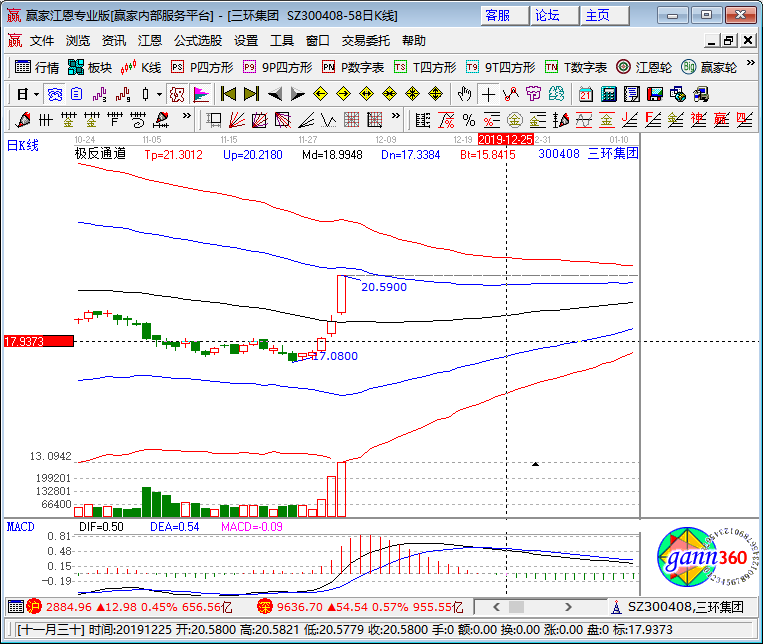The height and width of the screenshot is (644, 763).
Task: Open the 浏览 menu
Action: coord(78,40)
